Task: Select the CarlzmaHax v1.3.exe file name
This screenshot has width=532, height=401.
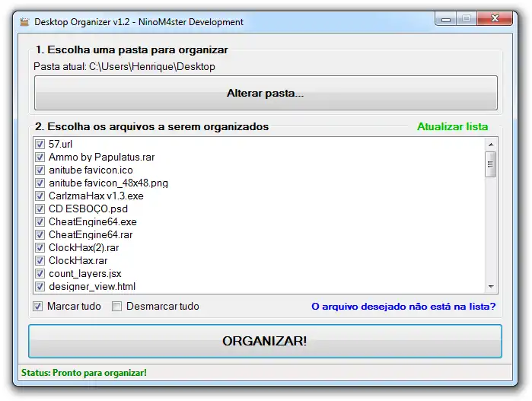Action: [x=96, y=196]
